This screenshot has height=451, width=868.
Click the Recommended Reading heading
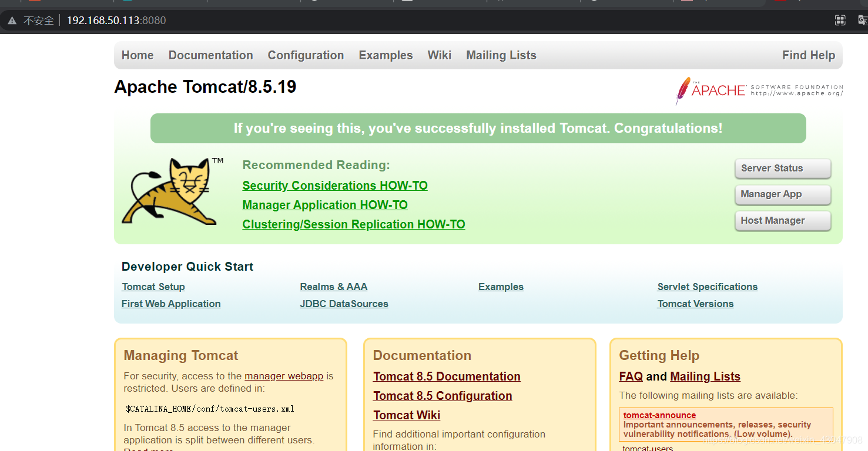316,165
